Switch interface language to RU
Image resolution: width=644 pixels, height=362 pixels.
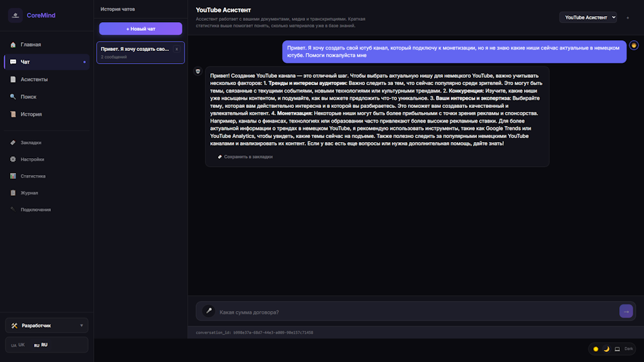[x=41, y=345]
